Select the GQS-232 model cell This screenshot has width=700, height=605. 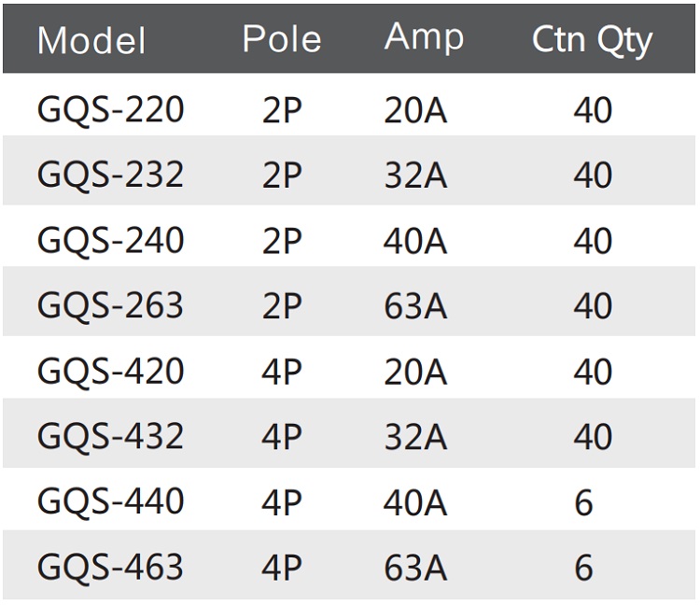pyautogui.click(x=110, y=176)
